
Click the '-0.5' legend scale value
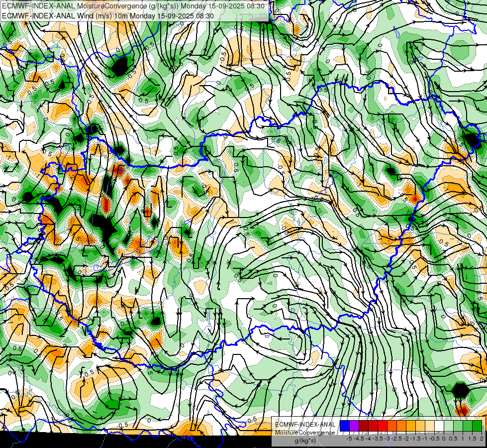[x=434, y=439]
